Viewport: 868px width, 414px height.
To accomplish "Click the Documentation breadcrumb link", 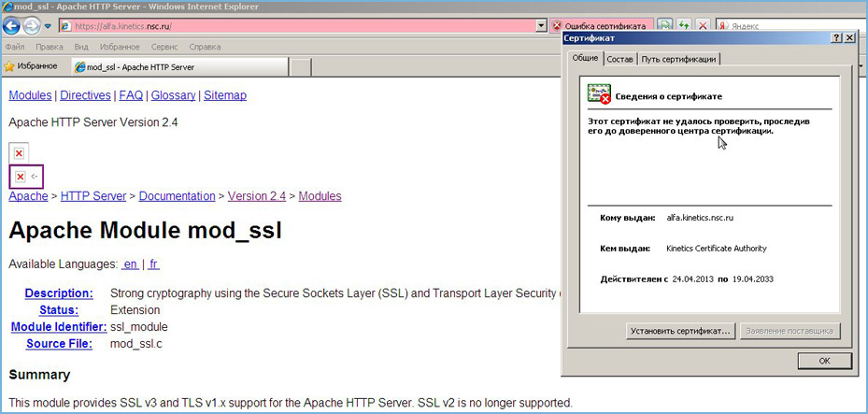I will pos(178,196).
